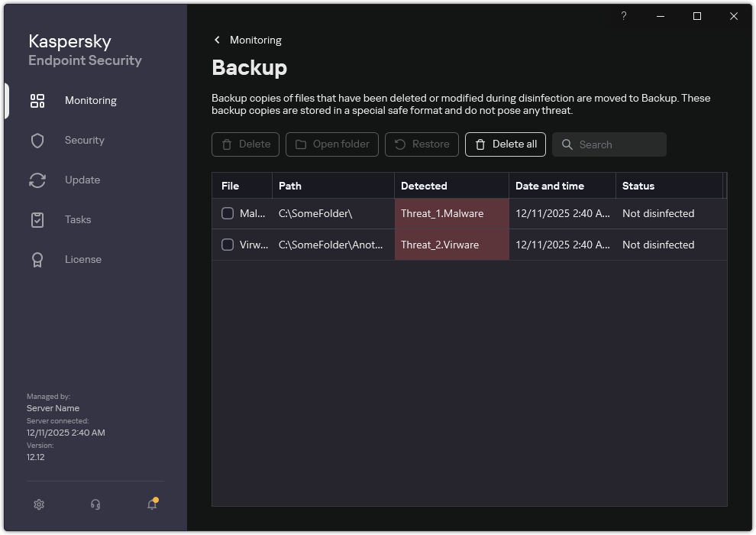The height and width of the screenshot is (535, 756).
Task: Click the Restore button
Action: pos(422,144)
